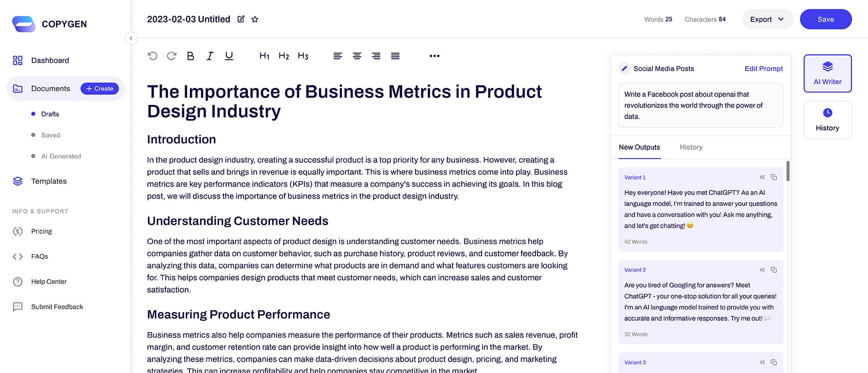Click the redo arrow icon
Viewport: 868px width, 373px height.
point(171,56)
